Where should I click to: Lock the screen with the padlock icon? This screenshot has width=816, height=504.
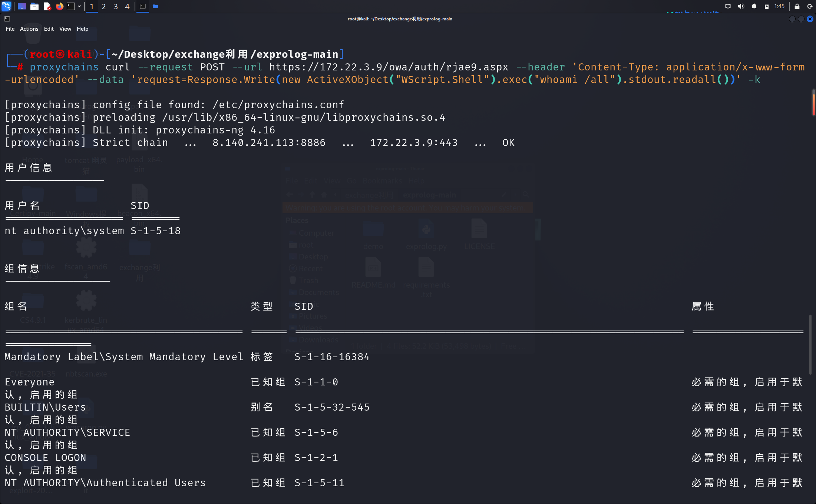[x=797, y=6]
